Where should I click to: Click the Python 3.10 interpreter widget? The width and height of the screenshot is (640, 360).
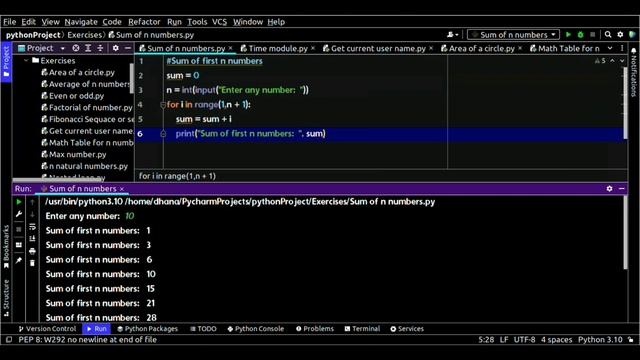click(x=600, y=340)
